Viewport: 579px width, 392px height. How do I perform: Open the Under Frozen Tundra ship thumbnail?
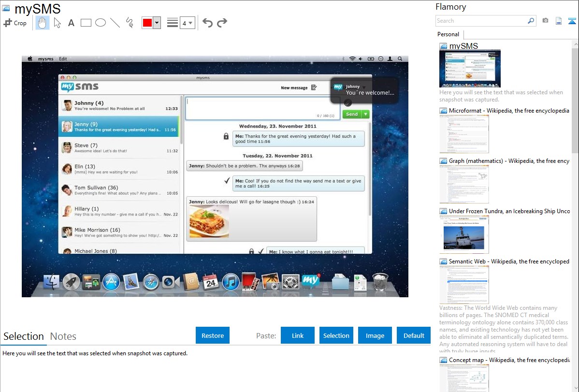[464, 234]
